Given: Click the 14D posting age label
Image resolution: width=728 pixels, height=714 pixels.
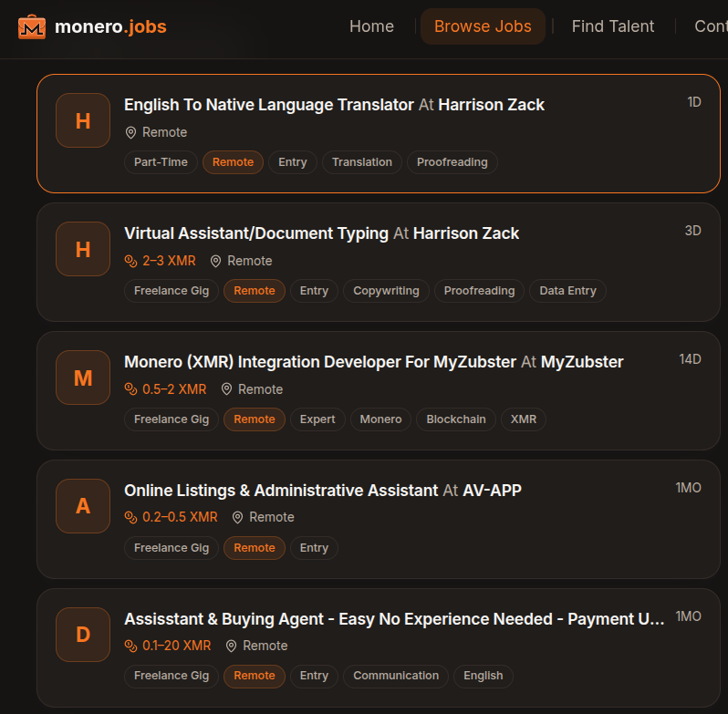Looking at the screenshot, I should [690, 359].
